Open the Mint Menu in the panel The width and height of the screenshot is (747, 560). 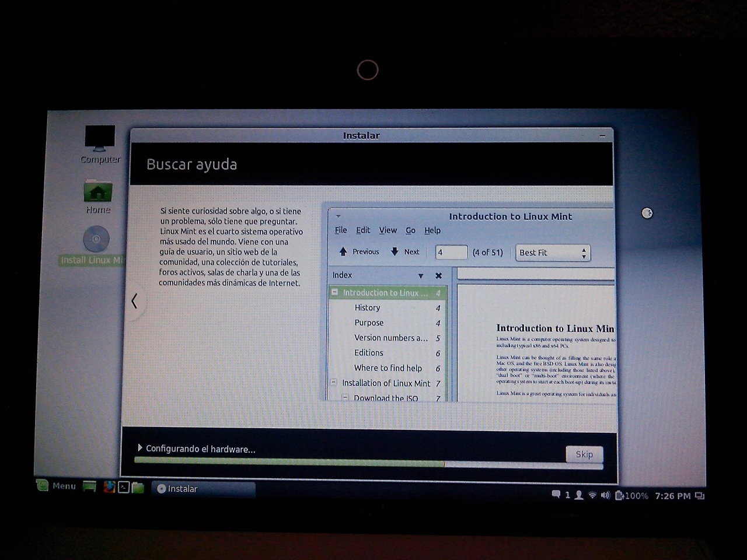tap(57, 485)
